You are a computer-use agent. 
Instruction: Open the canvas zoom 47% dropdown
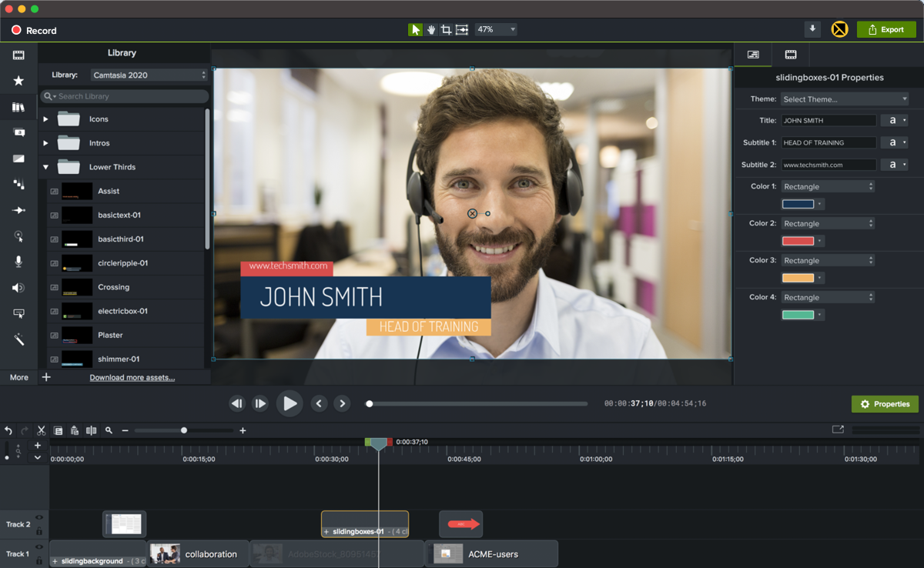pos(496,30)
